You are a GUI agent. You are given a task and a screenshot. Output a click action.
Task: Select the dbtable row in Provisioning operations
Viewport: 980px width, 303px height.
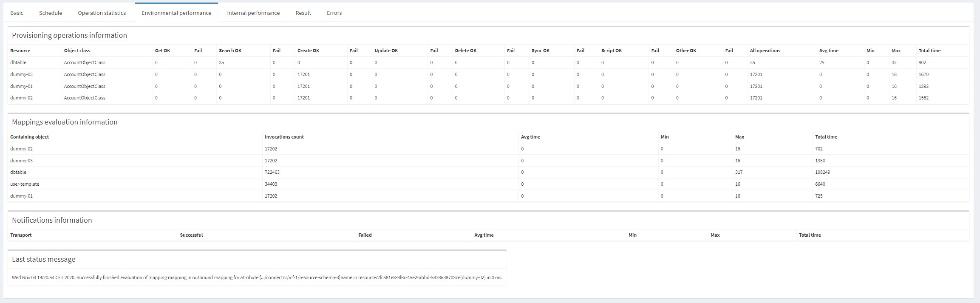(18, 62)
